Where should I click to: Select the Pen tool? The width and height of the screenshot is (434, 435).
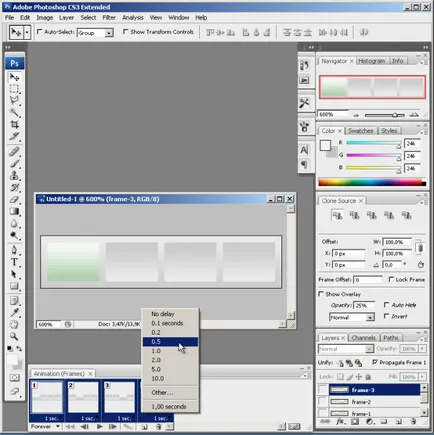(x=14, y=250)
